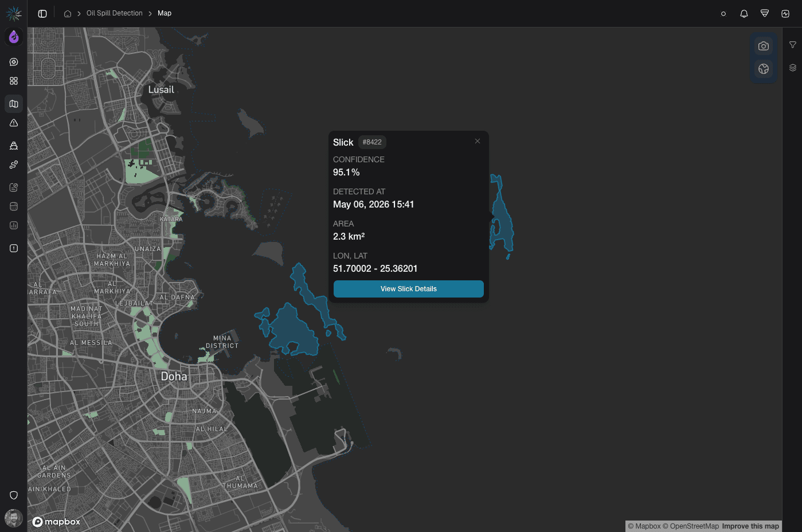Viewport: 802px width, 532px height.
Task: Take a map snapshot with camera
Action: coord(764,46)
